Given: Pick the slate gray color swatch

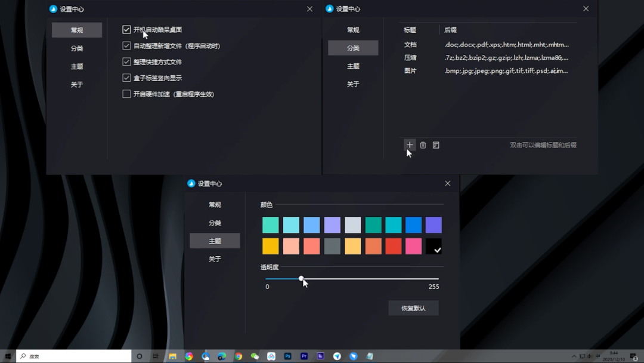Looking at the screenshot, I should [332, 246].
